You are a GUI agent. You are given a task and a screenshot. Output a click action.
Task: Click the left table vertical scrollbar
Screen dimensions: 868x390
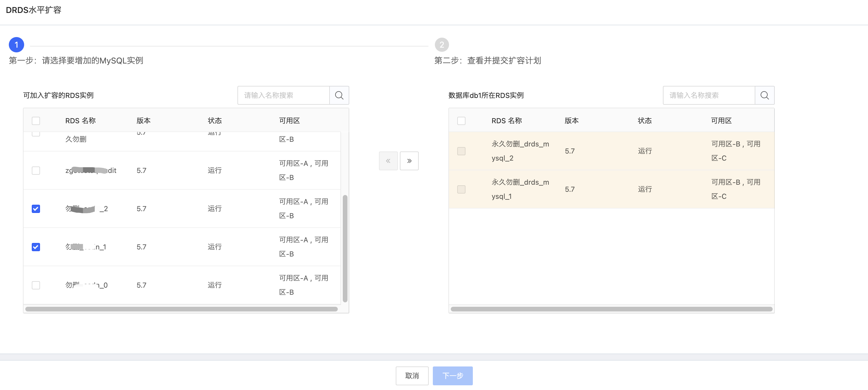coord(345,249)
